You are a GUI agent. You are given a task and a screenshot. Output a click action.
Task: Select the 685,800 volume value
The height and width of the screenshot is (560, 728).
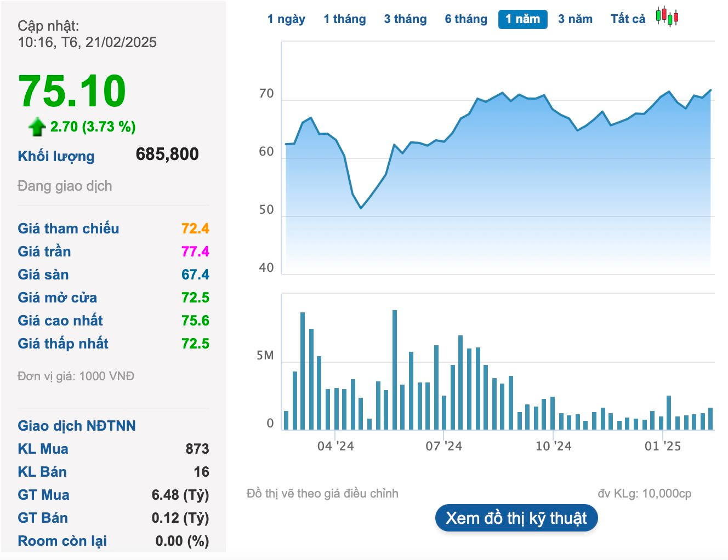click(x=167, y=154)
